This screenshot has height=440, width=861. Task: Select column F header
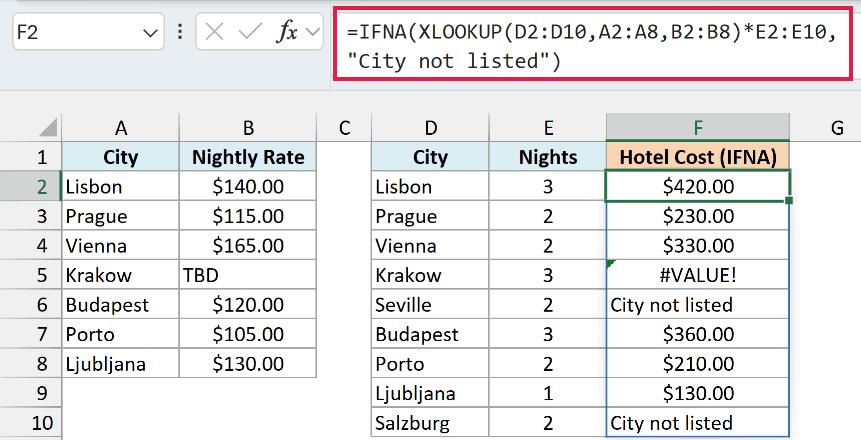pos(698,127)
